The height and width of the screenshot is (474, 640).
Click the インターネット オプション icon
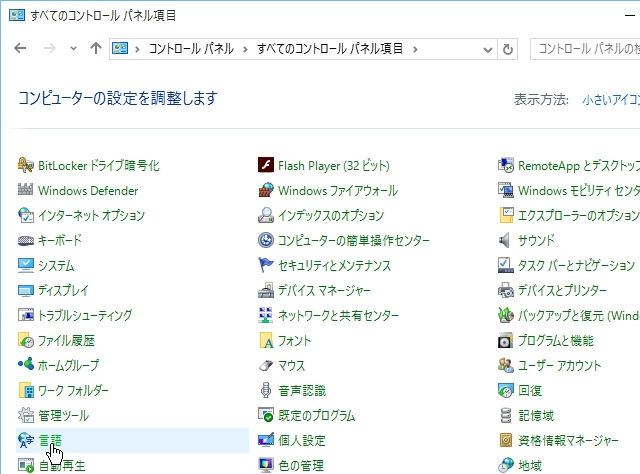point(25,215)
